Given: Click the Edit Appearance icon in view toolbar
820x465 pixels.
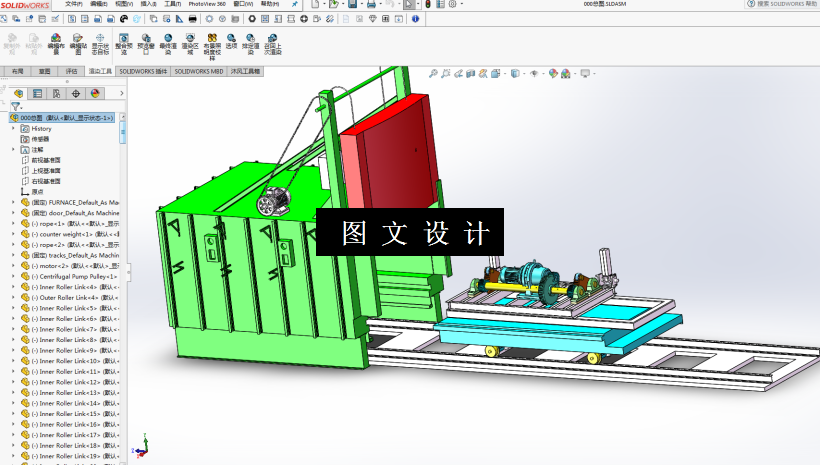Looking at the screenshot, I should click(x=553, y=74).
